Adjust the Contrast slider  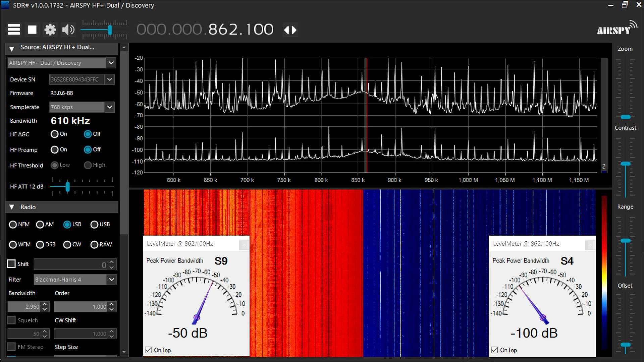(626, 164)
